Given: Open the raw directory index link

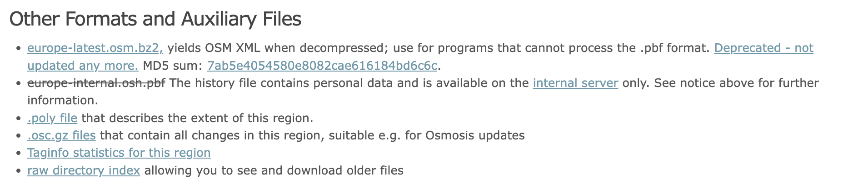Looking at the screenshot, I should pyautogui.click(x=84, y=171).
